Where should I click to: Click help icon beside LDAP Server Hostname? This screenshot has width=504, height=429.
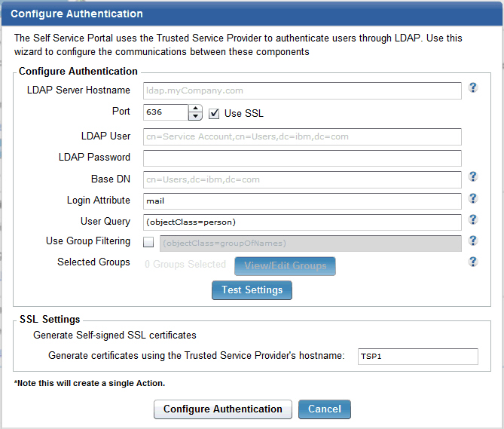[473, 87]
